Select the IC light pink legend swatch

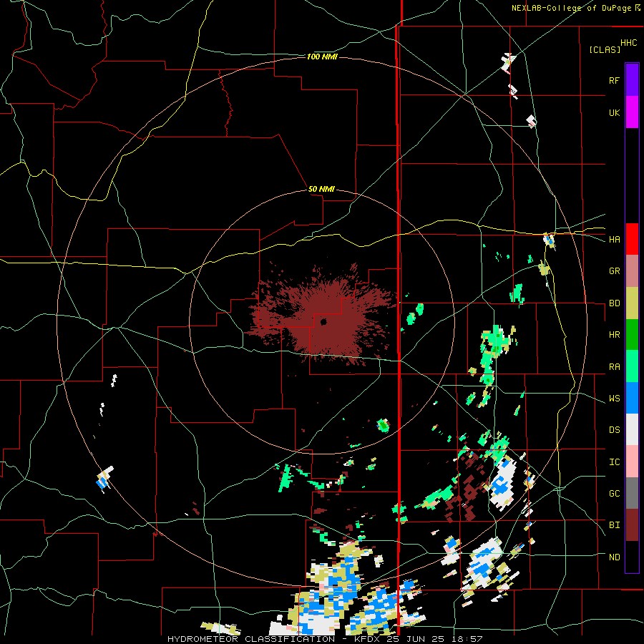pyautogui.click(x=632, y=462)
